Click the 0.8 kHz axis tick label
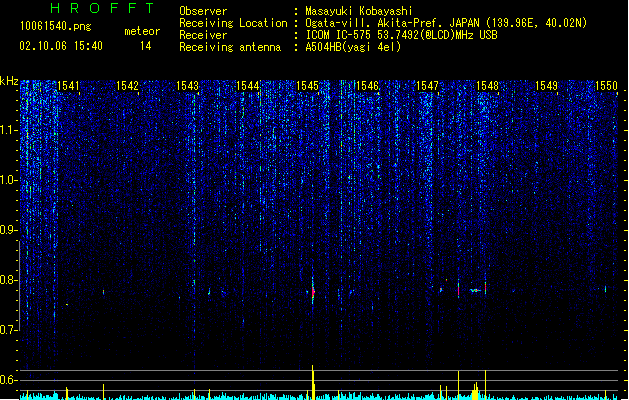Screen dimensions: 629x400 [x=9, y=280]
